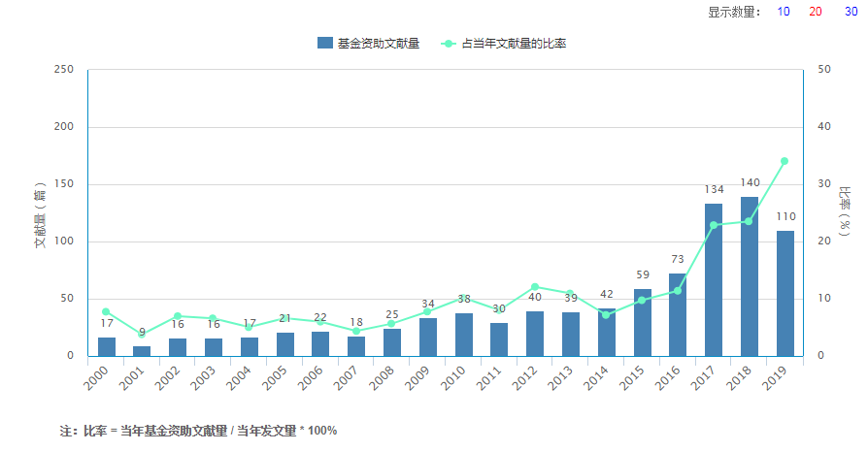Select the 2011 bar labeled 30
Viewport: 868px width, 451px height.
coord(499,339)
